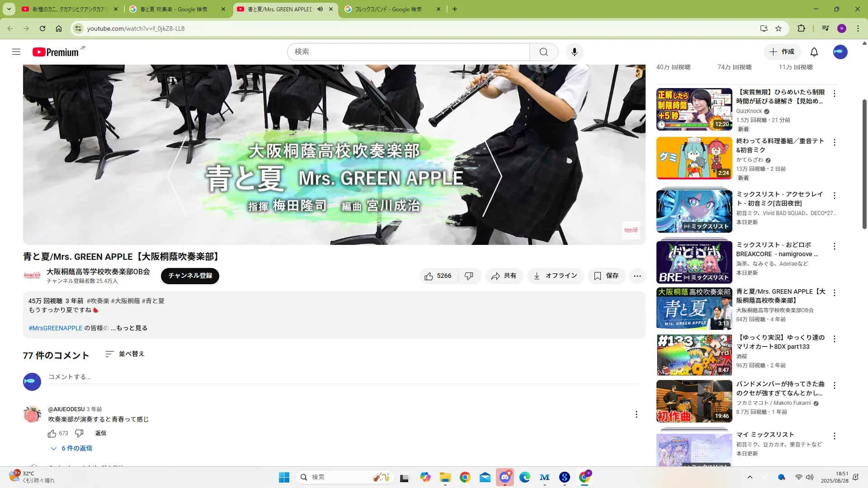Click the voice search microphone icon
This screenshot has width=868, height=488.
click(574, 52)
